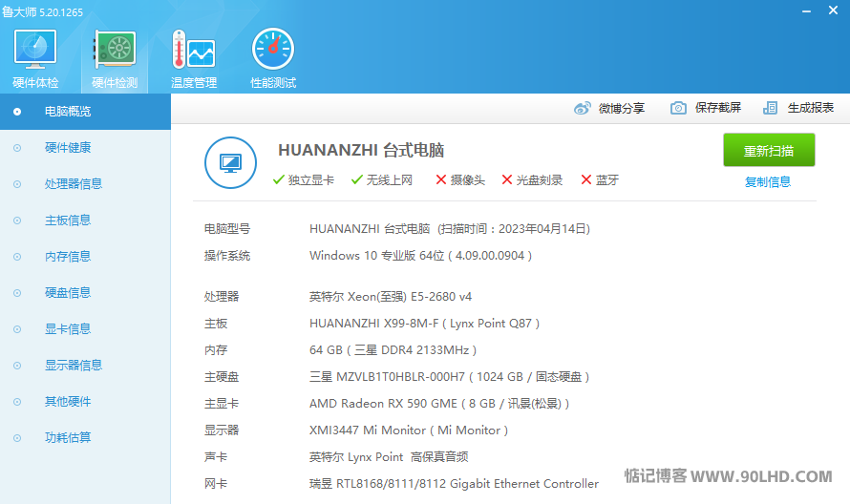Screen dimensions: 850x504
Task: Open the 温度管理 temperature management icon
Action: click(x=194, y=50)
